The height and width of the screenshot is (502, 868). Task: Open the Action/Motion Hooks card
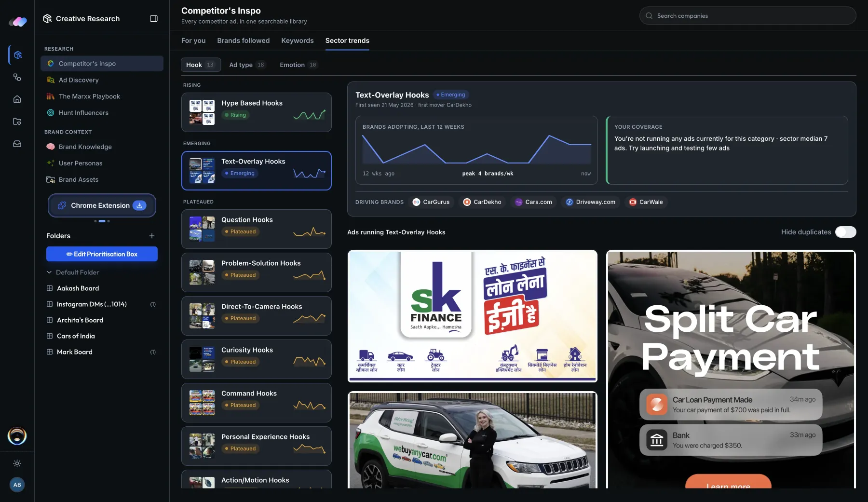pyautogui.click(x=257, y=479)
